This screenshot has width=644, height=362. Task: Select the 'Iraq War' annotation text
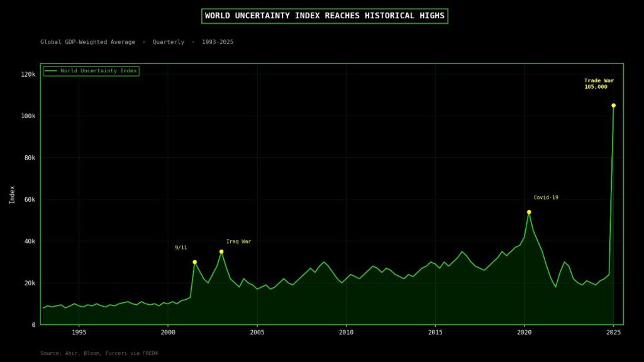tap(238, 242)
